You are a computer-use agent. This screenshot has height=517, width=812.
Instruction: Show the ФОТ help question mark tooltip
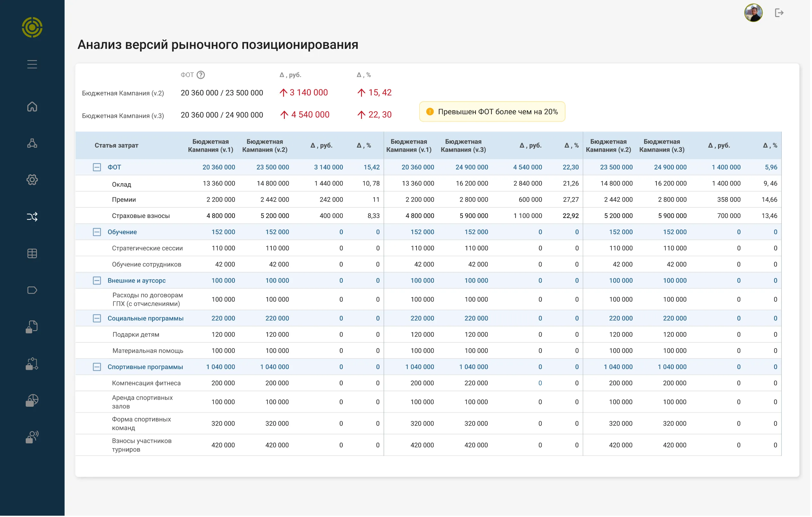[x=201, y=75]
